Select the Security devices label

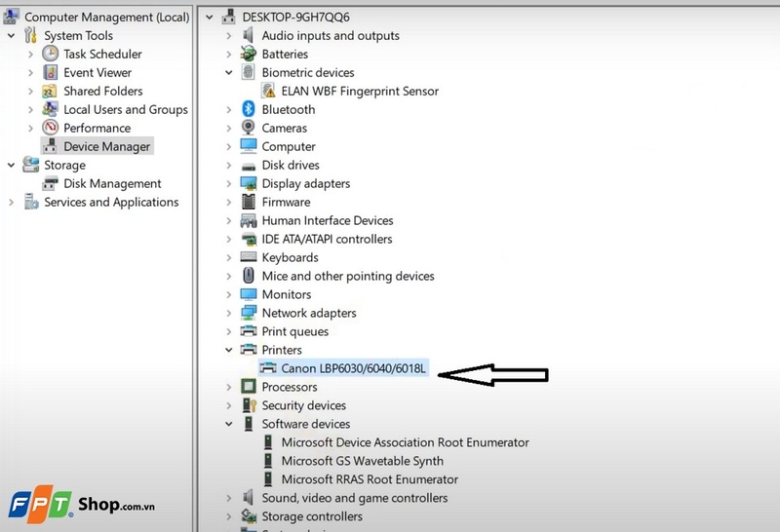[303, 405]
